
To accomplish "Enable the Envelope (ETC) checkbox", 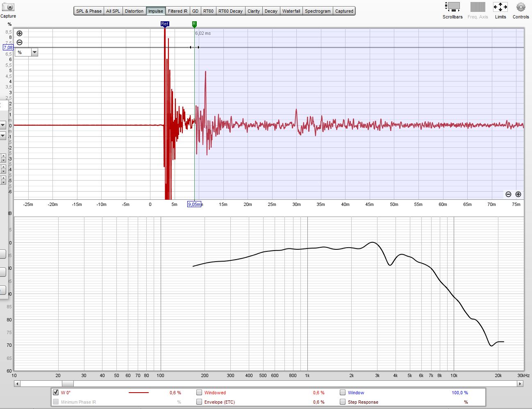I will click(199, 402).
